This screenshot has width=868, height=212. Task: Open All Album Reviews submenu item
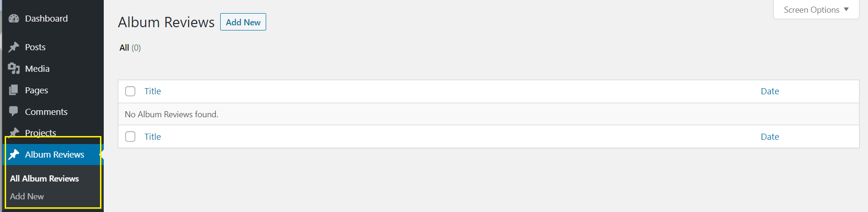click(x=45, y=178)
